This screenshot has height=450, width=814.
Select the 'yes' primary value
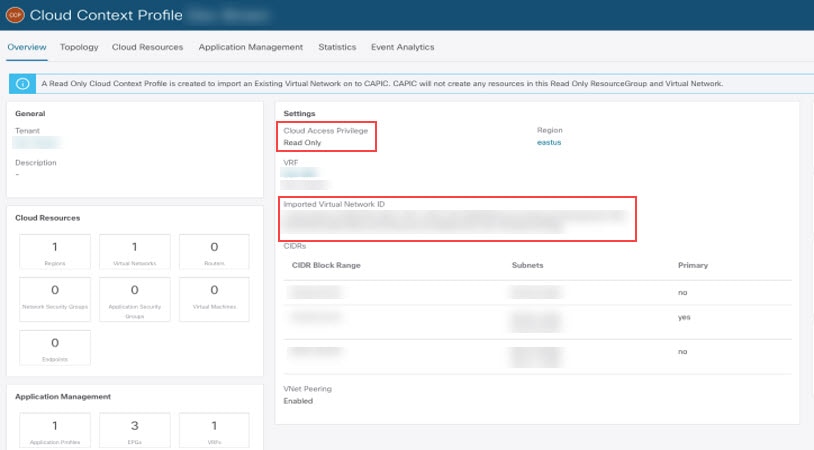684,317
